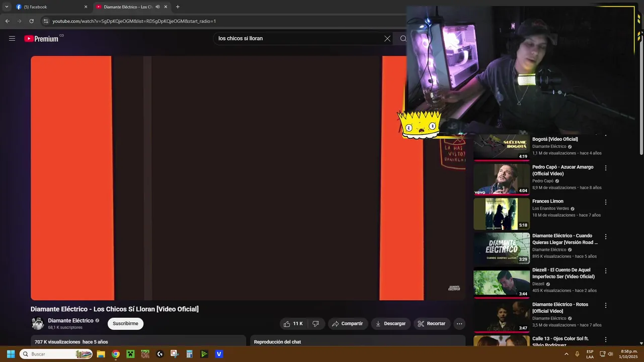The image size is (644, 362).
Task: Close the Diamante Eléctrico YouTube tab
Action: click(x=166, y=7)
